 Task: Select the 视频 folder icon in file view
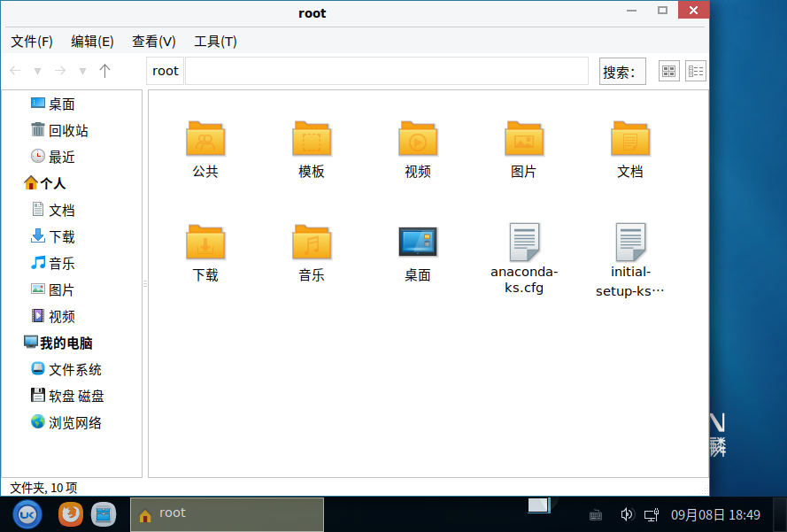(418, 140)
